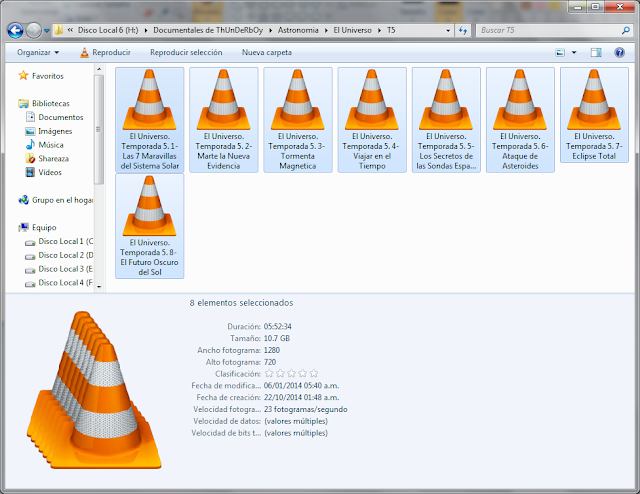This screenshot has height=494, width=640.
Task: Click Disco Local 6 (H:) in breadcrumb
Action: click(x=108, y=30)
